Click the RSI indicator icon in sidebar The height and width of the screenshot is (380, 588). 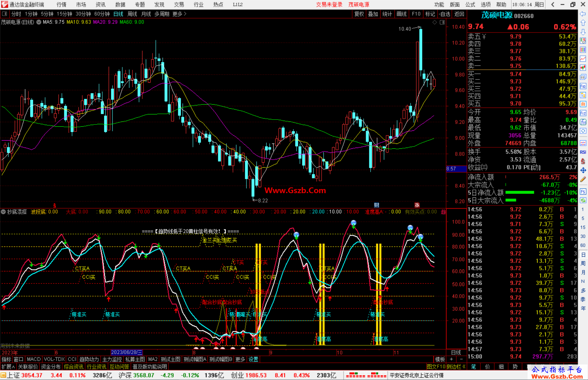583,152
